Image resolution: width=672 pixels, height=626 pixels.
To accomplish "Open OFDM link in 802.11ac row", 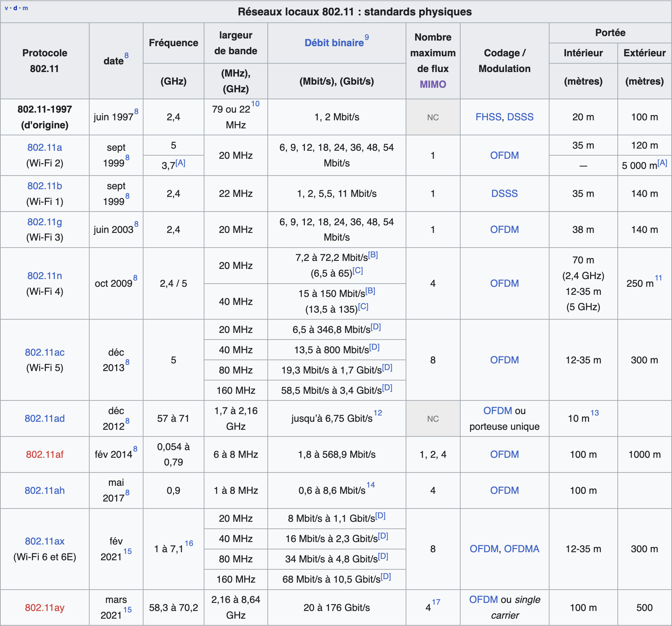I will coord(504,360).
